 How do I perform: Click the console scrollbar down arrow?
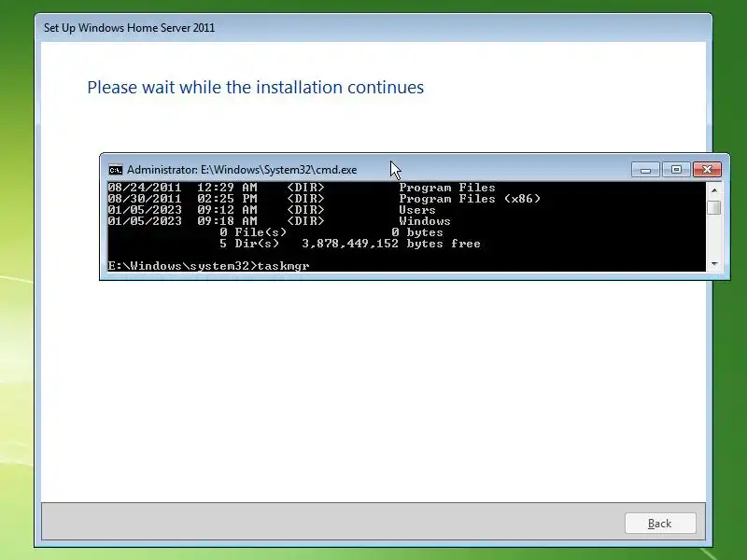point(713,264)
